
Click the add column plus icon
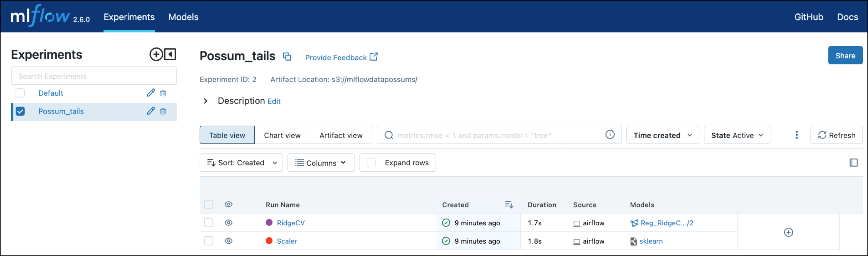[788, 232]
